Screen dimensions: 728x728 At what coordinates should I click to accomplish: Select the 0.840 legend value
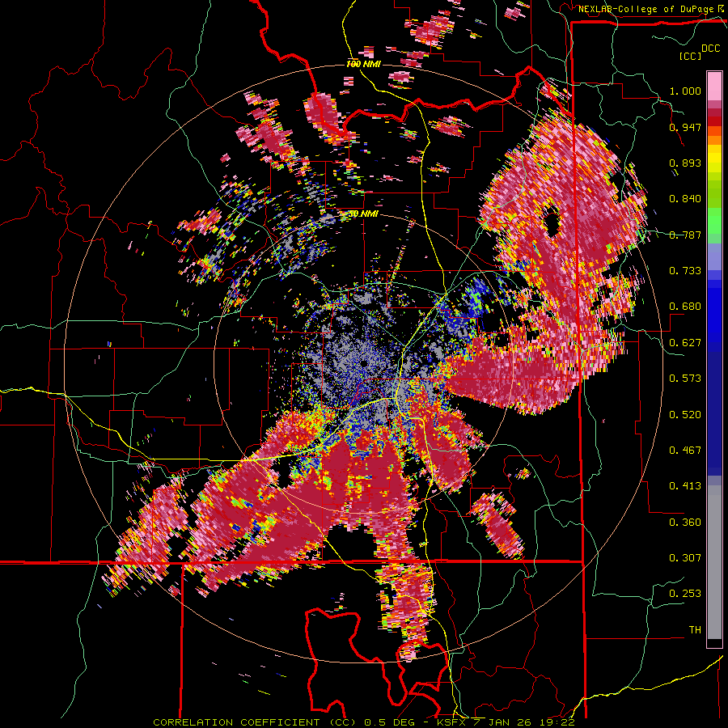point(685,199)
